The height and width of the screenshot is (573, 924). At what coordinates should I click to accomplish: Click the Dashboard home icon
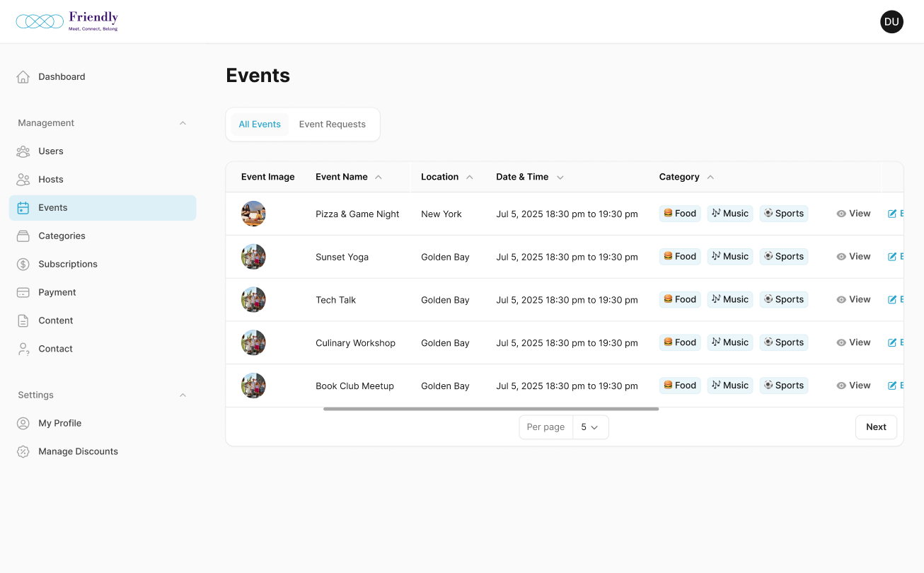(x=23, y=76)
